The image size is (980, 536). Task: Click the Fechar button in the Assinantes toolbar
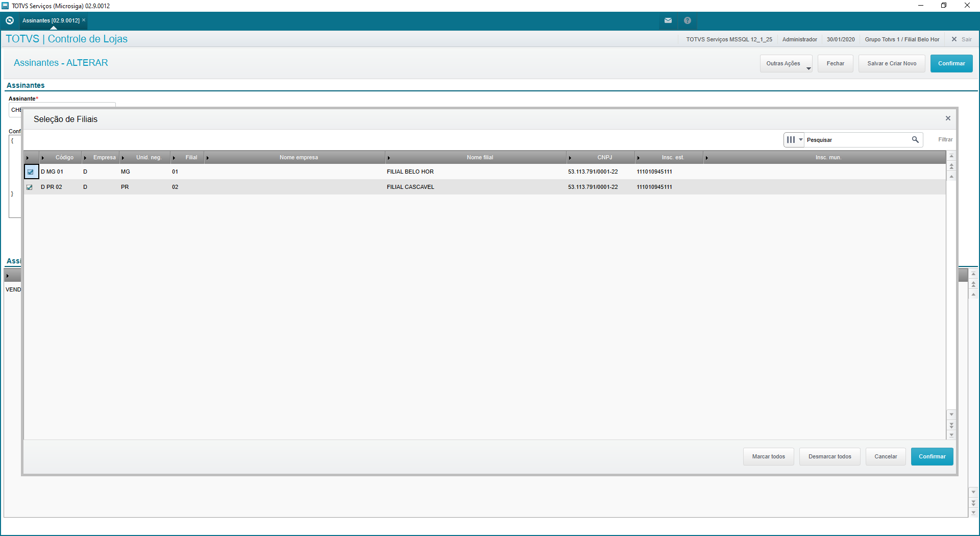click(x=836, y=63)
